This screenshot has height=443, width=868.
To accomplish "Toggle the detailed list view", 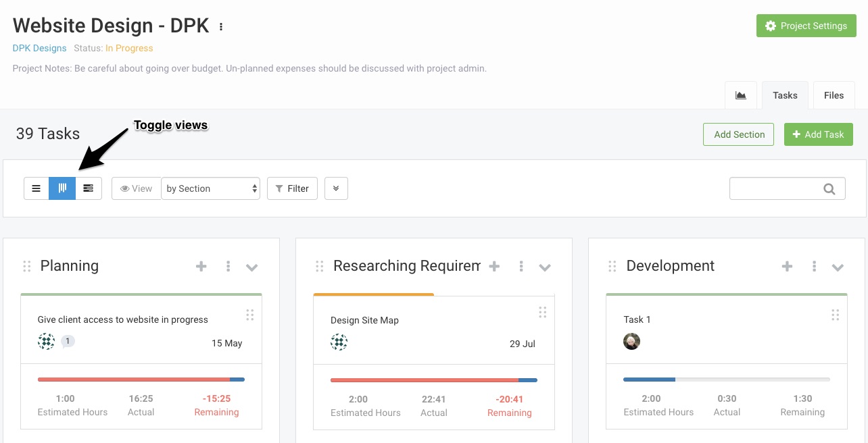I will coord(88,188).
